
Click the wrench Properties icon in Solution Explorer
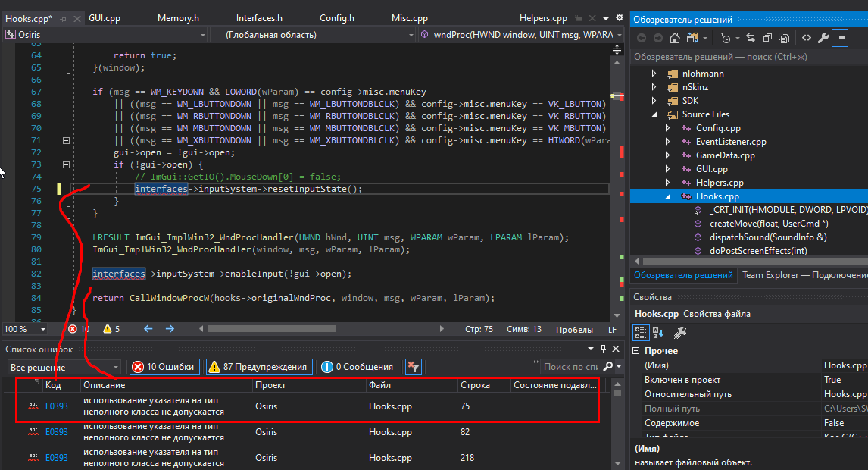pyautogui.click(x=823, y=38)
